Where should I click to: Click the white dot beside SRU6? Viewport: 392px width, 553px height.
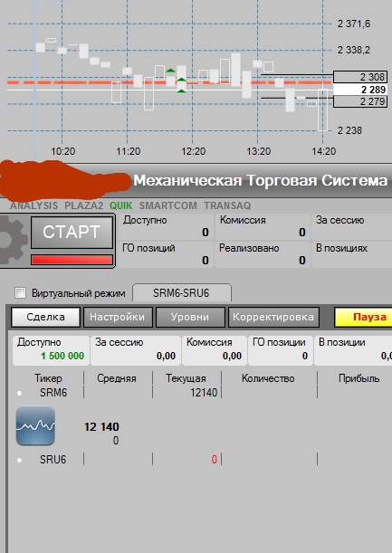[x=19, y=460]
